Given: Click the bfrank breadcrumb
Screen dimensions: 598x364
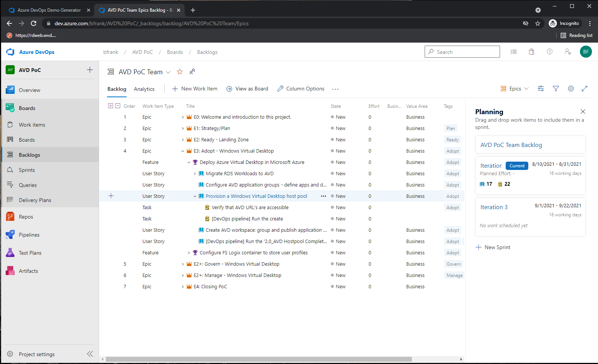Looking at the screenshot, I should pyautogui.click(x=111, y=52).
